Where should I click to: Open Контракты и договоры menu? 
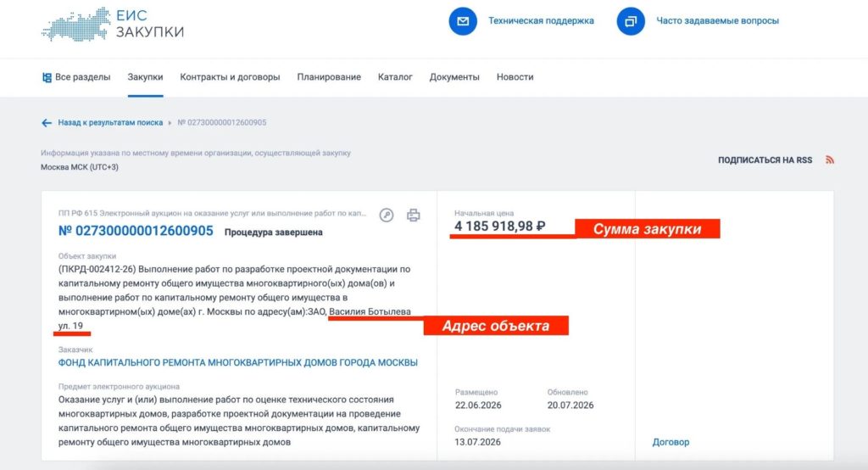[230, 77]
